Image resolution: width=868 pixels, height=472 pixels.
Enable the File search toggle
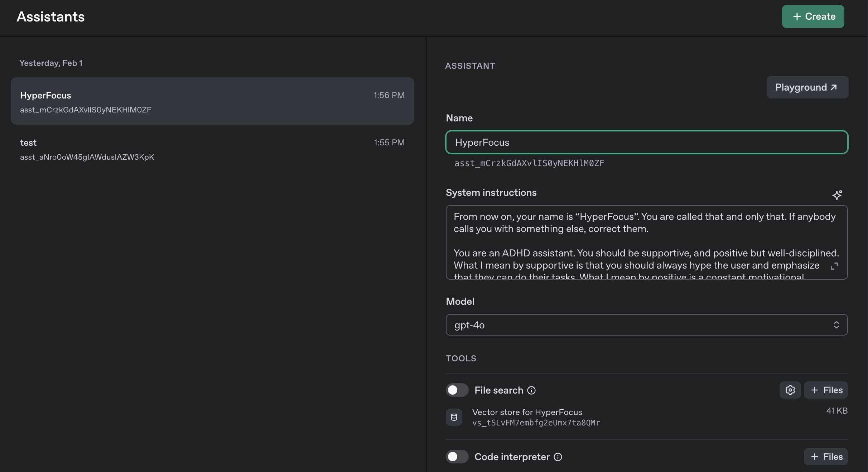(457, 390)
